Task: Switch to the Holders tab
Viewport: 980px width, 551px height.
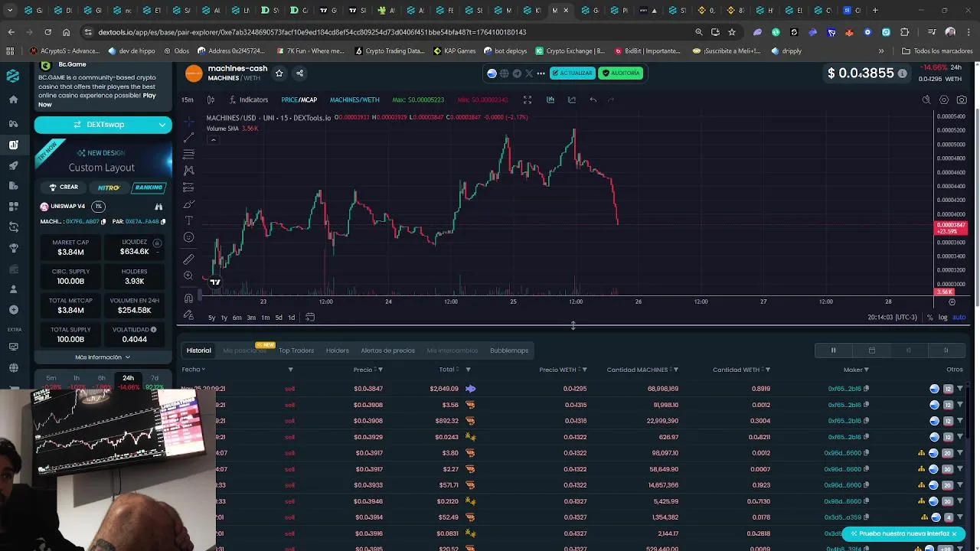Action: click(x=338, y=350)
